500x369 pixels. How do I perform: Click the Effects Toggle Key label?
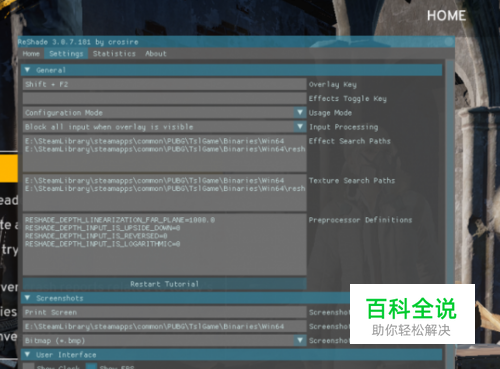click(x=348, y=99)
